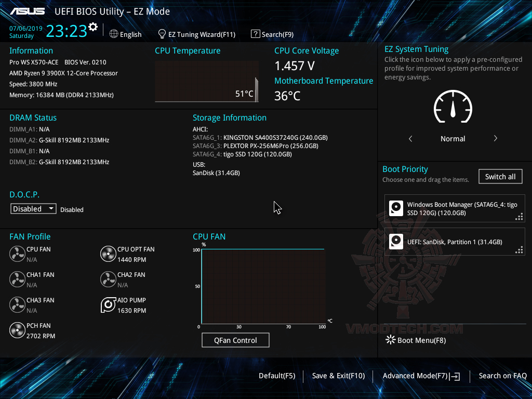532x399 pixels.
Task: Open the Boot Menu via the F8 icon
Action: [390, 340]
